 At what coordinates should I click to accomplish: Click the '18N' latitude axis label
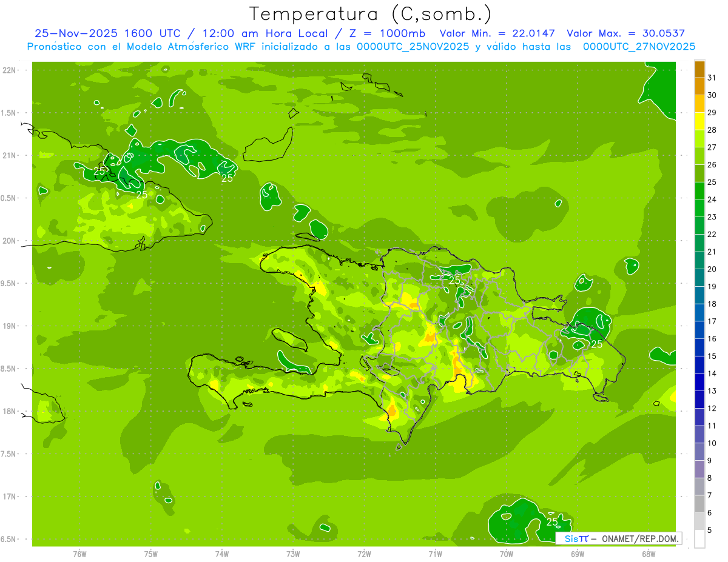[x=10, y=412]
